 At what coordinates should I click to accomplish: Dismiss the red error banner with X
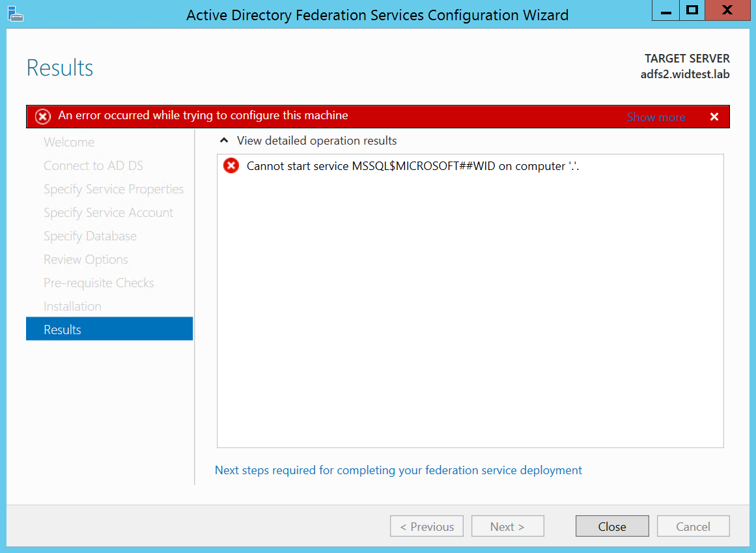tap(714, 117)
